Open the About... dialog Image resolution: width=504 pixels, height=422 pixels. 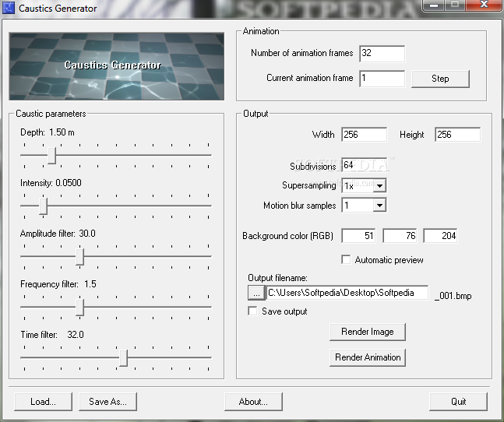pyautogui.click(x=253, y=402)
